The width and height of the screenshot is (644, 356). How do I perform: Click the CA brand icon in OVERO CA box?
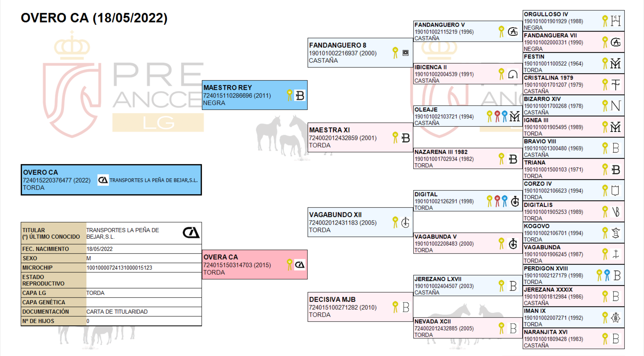[x=103, y=180]
